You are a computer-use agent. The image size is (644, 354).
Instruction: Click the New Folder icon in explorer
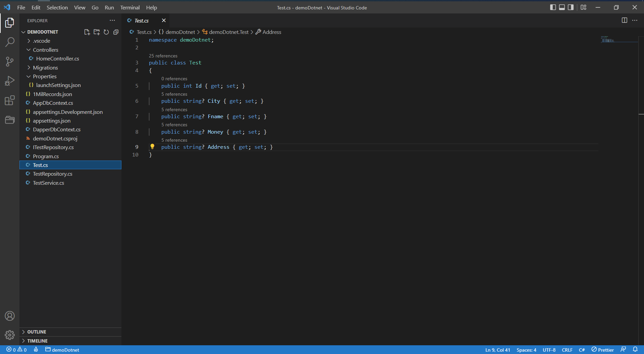pyautogui.click(x=97, y=32)
